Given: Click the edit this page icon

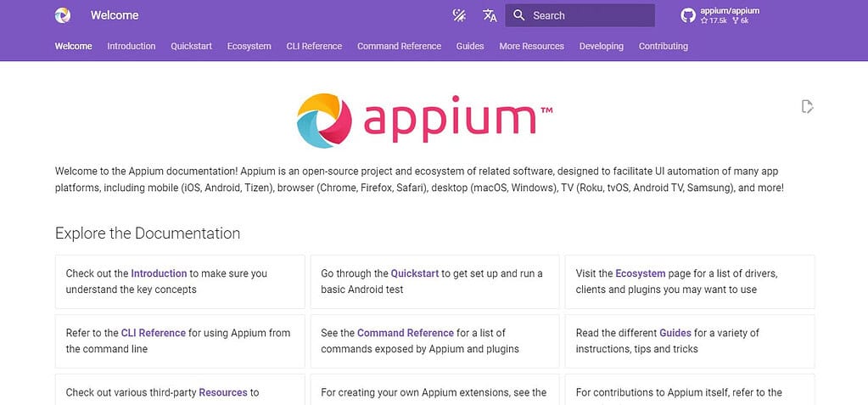Looking at the screenshot, I should click(808, 106).
